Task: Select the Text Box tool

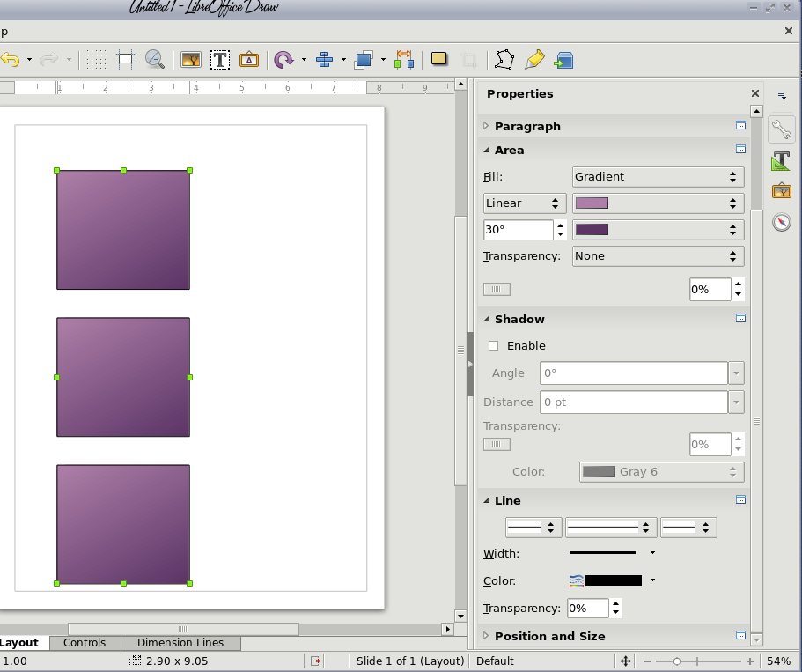Action: tap(220, 60)
